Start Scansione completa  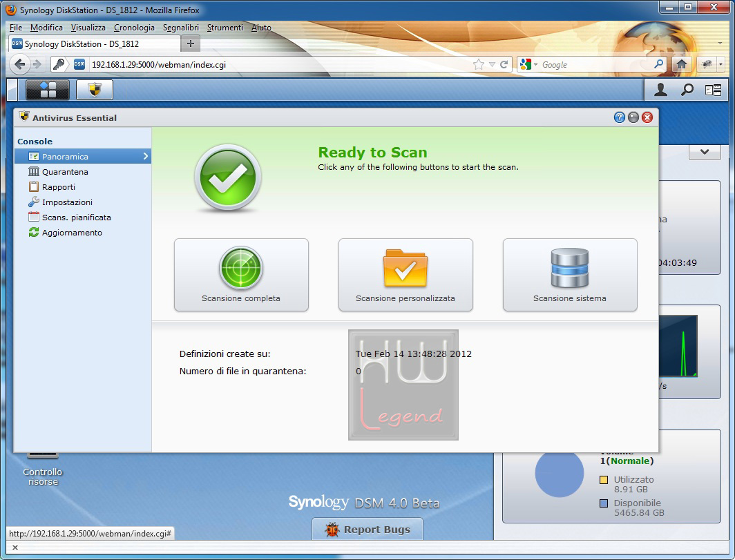(241, 275)
